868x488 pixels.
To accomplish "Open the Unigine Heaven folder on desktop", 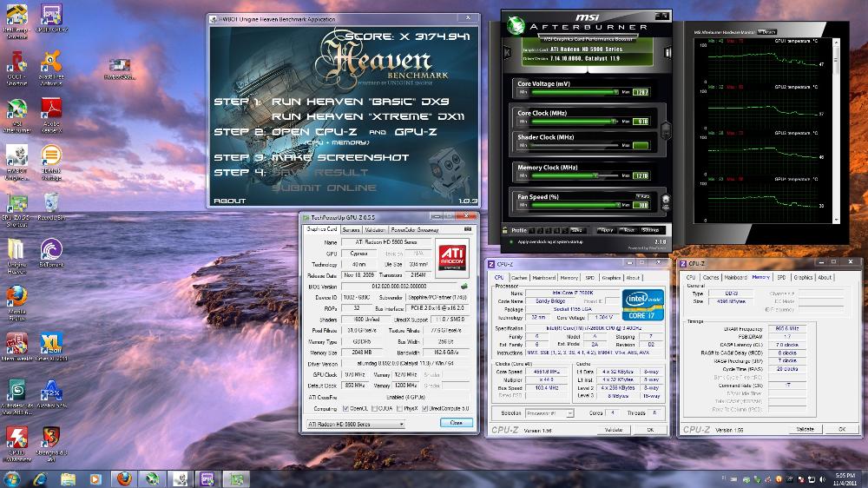I will point(16,256).
